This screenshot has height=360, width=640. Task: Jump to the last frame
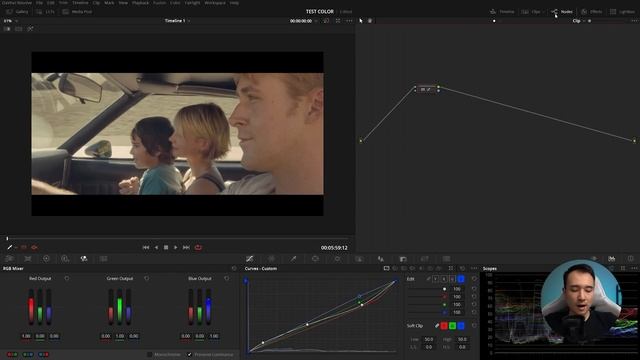186,247
